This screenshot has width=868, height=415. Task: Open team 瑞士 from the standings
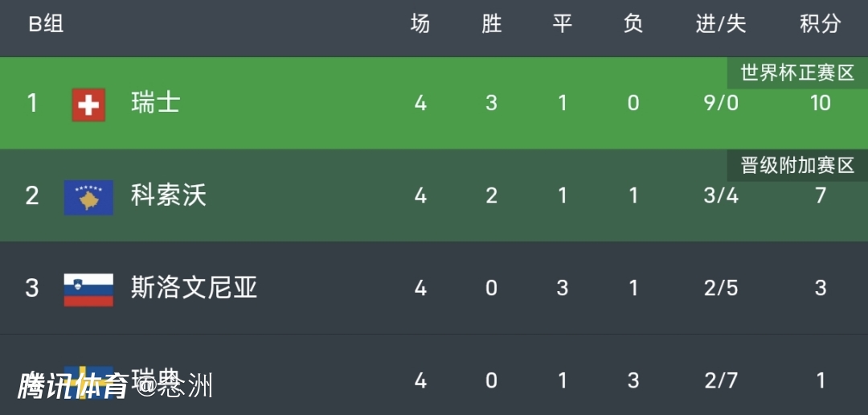(156, 103)
